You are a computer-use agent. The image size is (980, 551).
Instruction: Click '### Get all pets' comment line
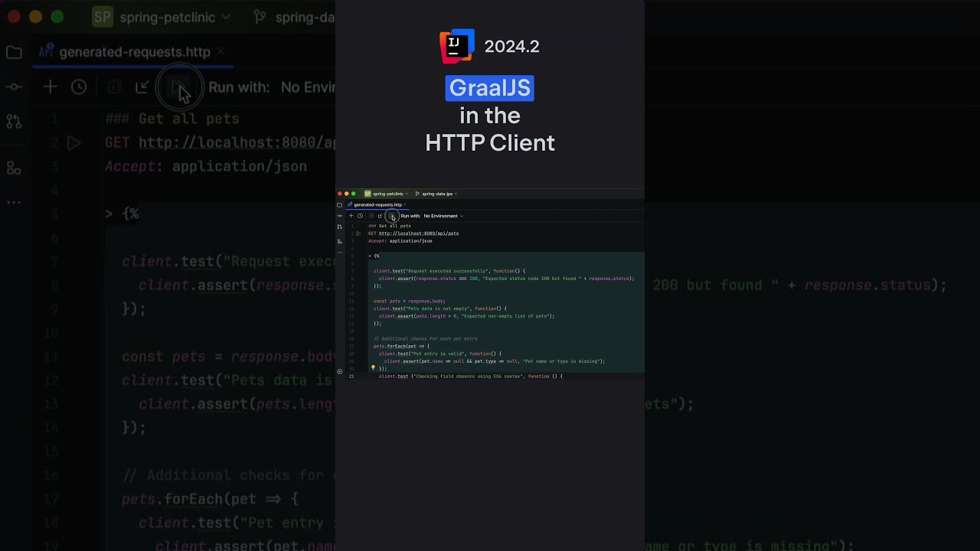coord(390,226)
